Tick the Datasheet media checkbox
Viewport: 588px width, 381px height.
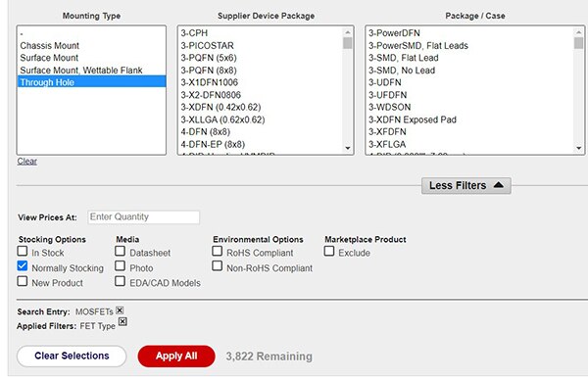coord(120,251)
